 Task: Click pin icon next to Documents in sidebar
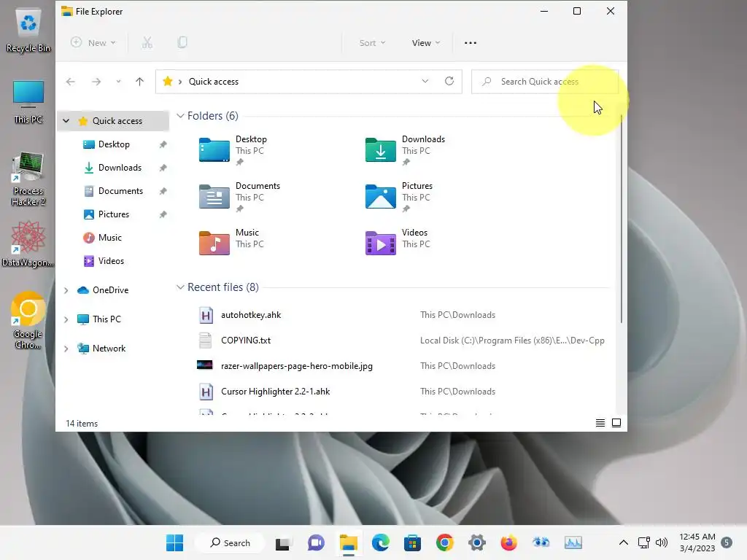point(163,191)
